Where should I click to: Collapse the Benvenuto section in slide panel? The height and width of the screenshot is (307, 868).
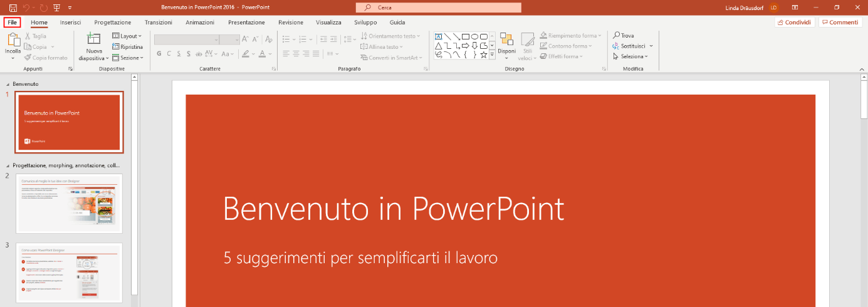(x=8, y=83)
